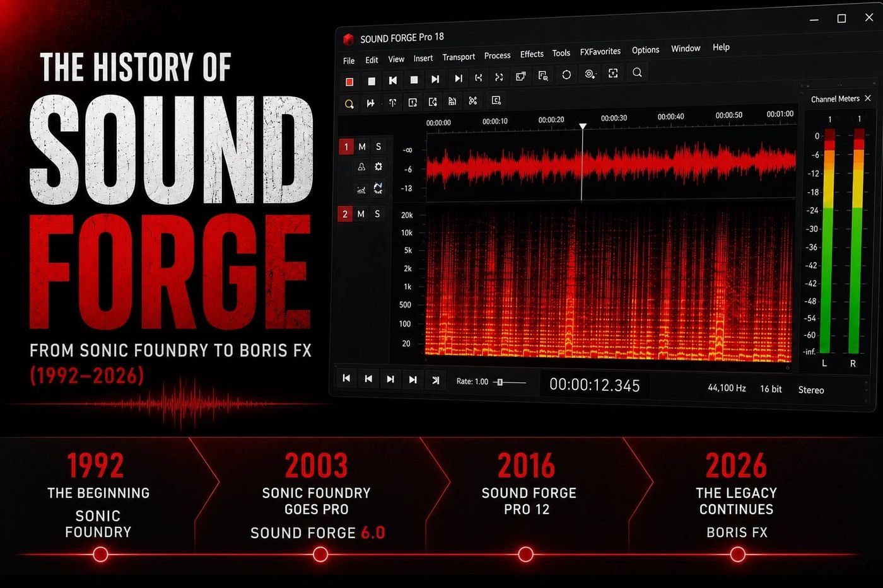Click the focus frame icon before the search magnifier
The image size is (883, 588).
point(613,73)
